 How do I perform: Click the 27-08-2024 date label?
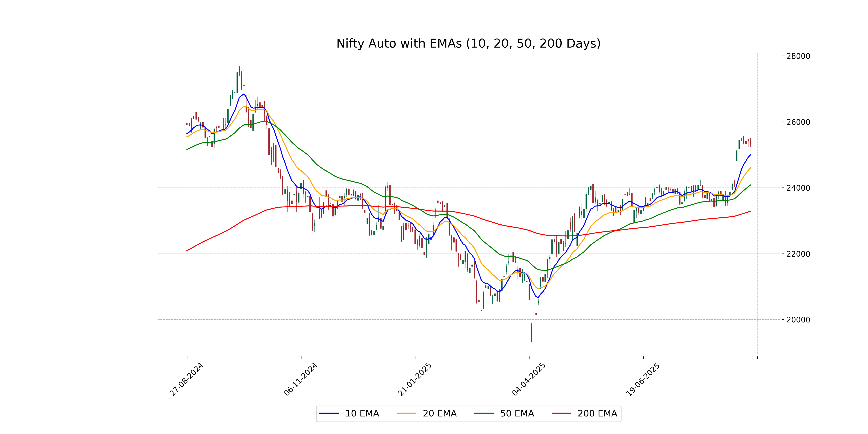(x=186, y=379)
